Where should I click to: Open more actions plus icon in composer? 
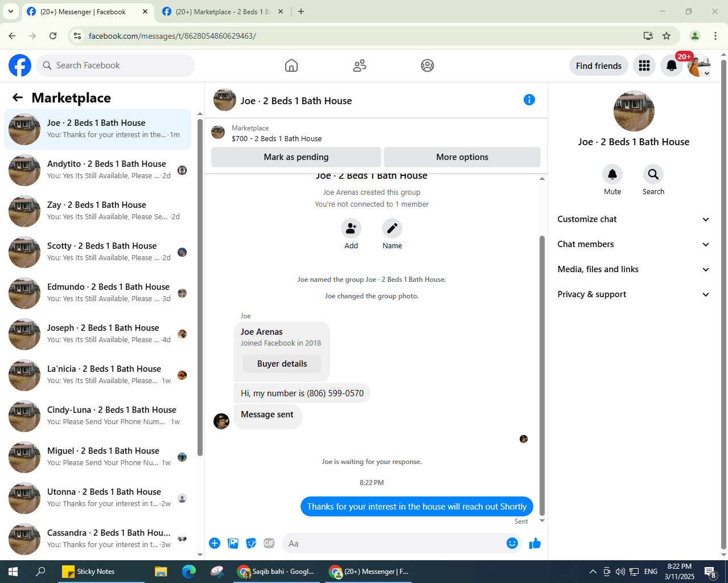click(215, 543)
